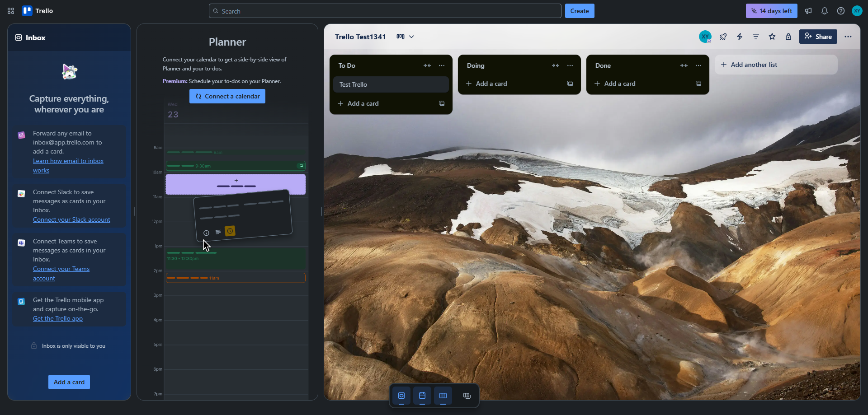Collapse the Done list
This screenshot has height=415, width=868.
coord(684,65)
